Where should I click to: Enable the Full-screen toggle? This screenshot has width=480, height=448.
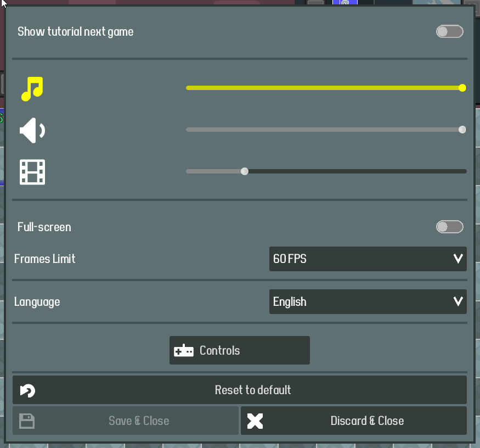point(449,227)
